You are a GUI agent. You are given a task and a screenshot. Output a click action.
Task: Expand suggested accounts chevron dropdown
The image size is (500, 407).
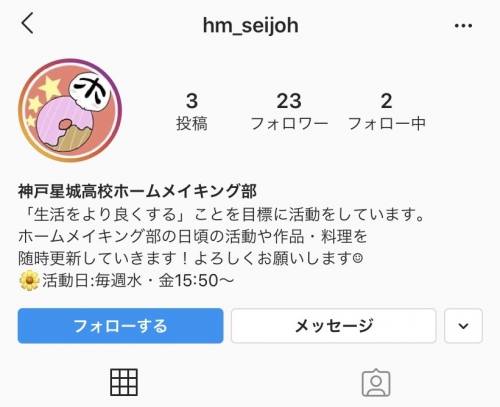click(463, 326)
